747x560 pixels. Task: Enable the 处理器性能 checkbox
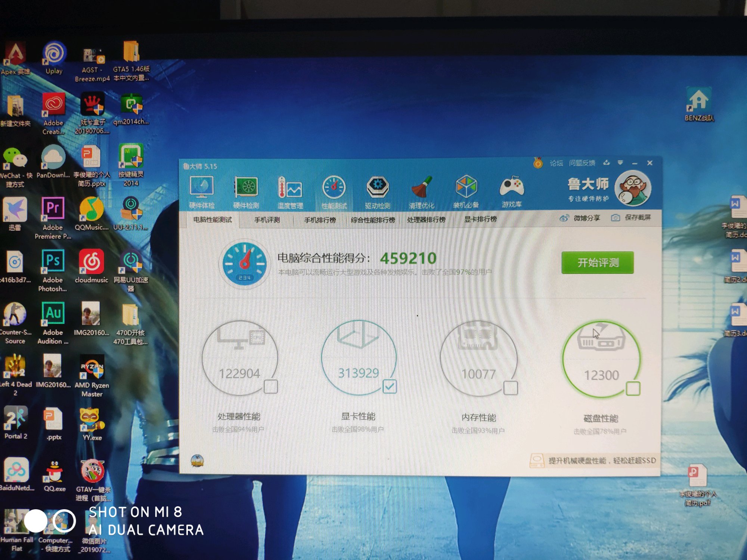point(271,387)
